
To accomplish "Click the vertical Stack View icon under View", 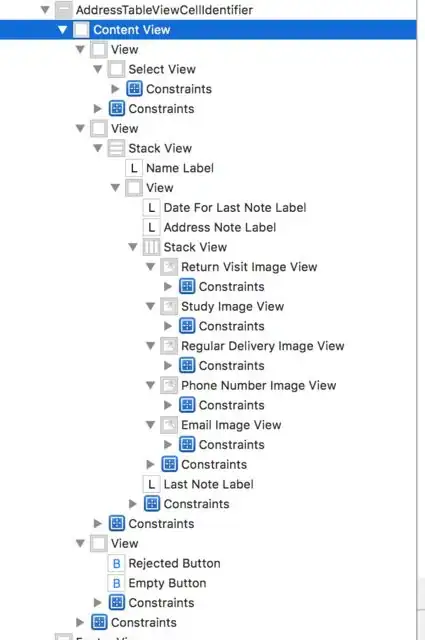I will click(116, 149).
